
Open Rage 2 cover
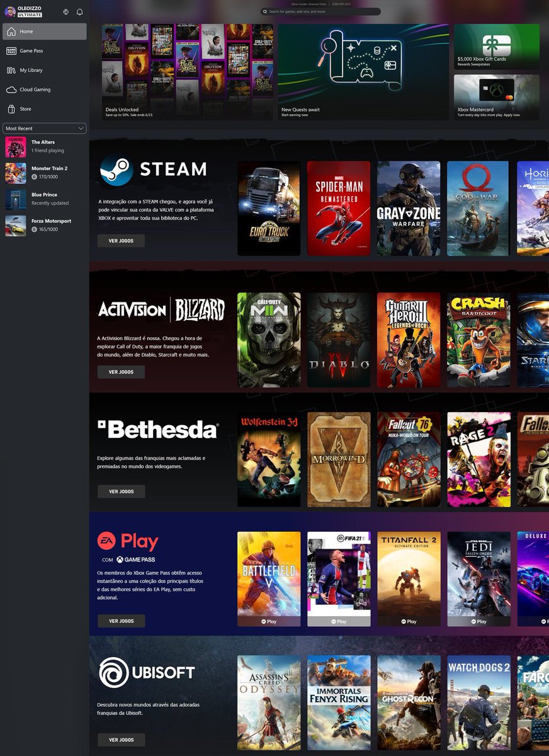(x=478, y=460)
